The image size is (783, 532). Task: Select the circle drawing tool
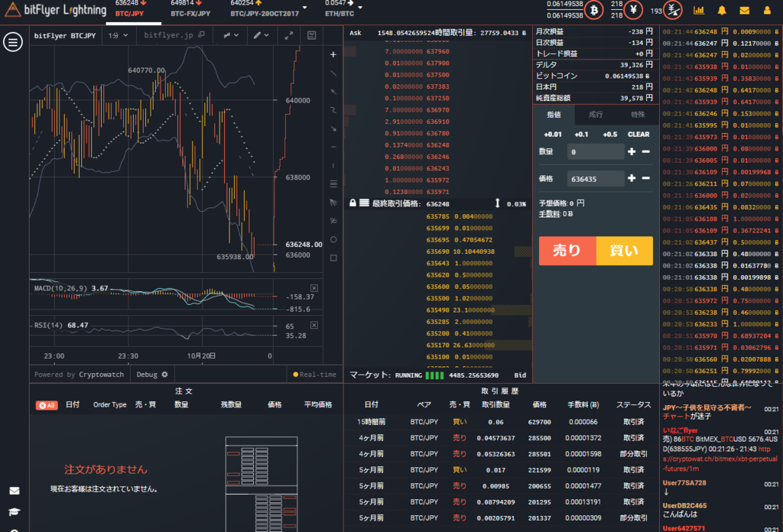pyautogui.click(x=333, y=239)
